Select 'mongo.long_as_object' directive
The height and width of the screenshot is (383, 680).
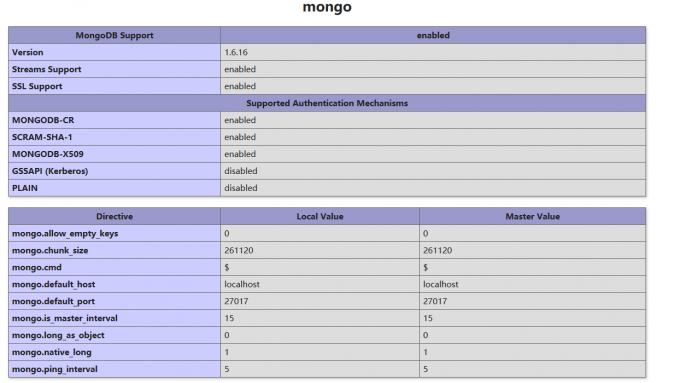pos(58,335)
